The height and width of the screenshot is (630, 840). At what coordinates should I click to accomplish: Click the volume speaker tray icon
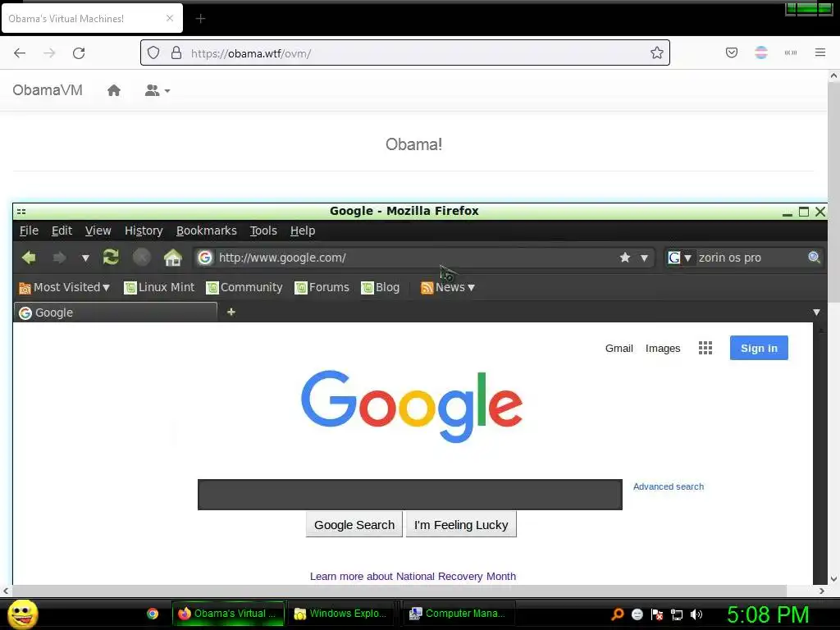[x=696, y=614]
